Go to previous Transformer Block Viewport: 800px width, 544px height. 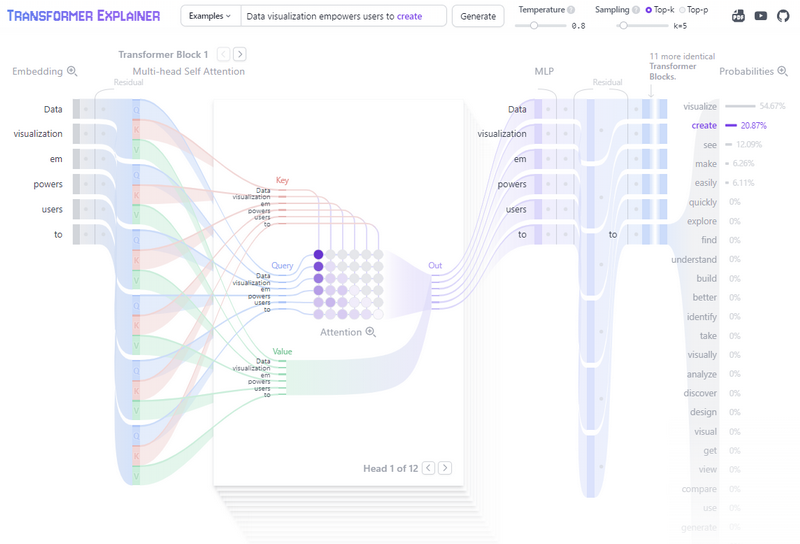[x=223, y=54]
